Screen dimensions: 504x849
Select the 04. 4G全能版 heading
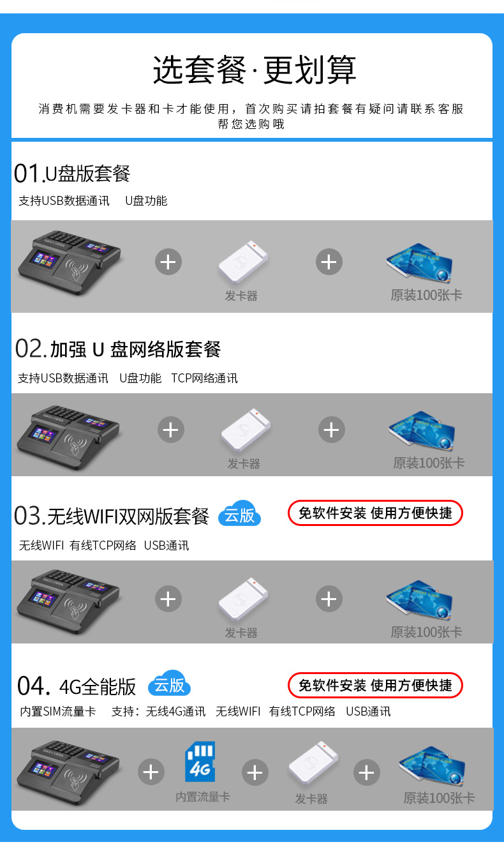[77, 686]
